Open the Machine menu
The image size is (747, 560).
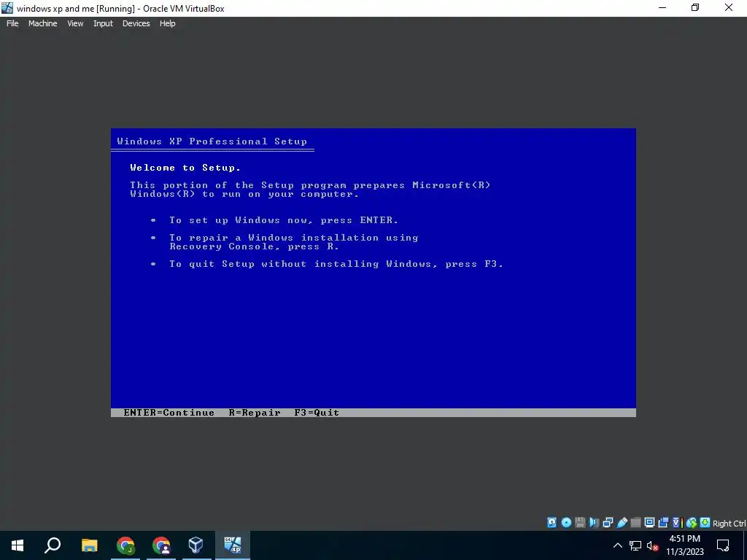click(x=43, y=23)
